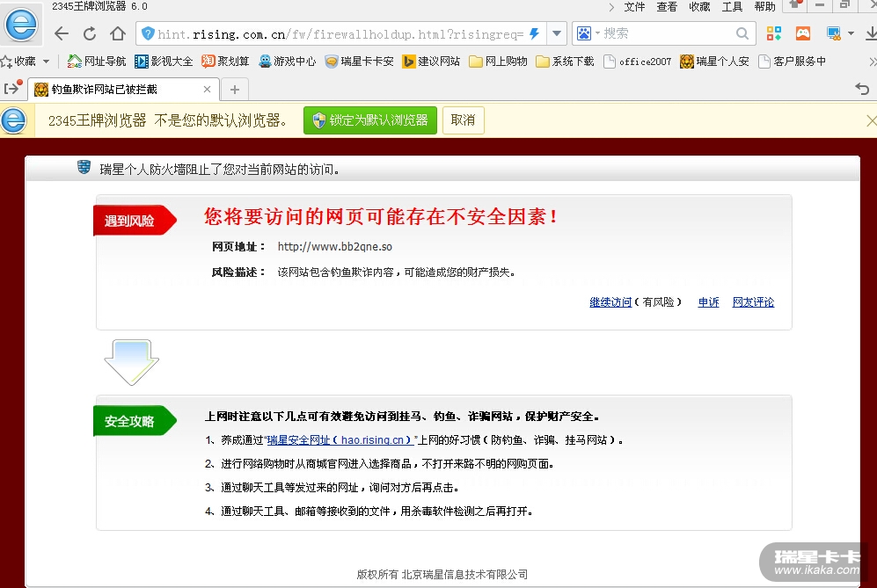The image size is (877, 588).
Task: Open the 客户服务中 bookmark
Action: click(x=792, y=62)
